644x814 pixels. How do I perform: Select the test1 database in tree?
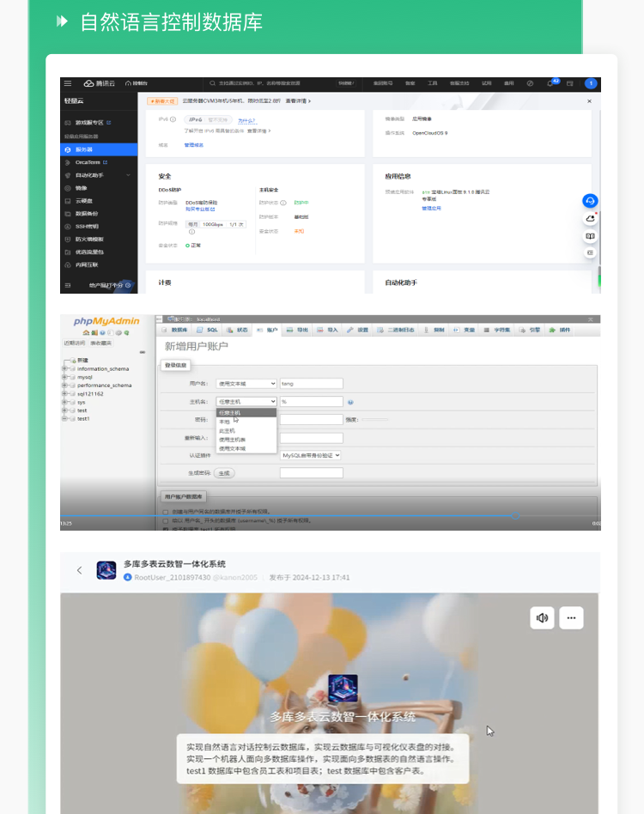pos(83,419)
